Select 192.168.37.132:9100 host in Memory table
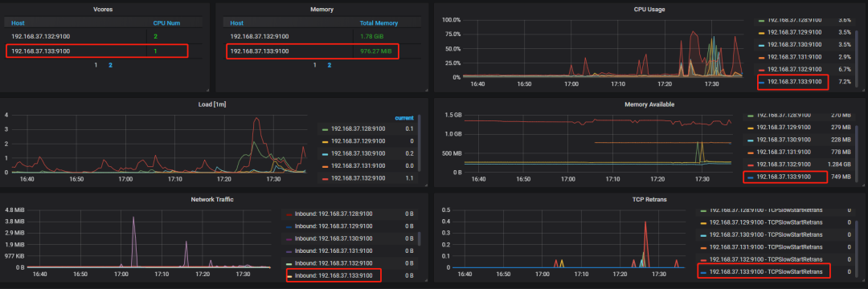The width and height of the screenshot is (868, 289). (259, 36)
